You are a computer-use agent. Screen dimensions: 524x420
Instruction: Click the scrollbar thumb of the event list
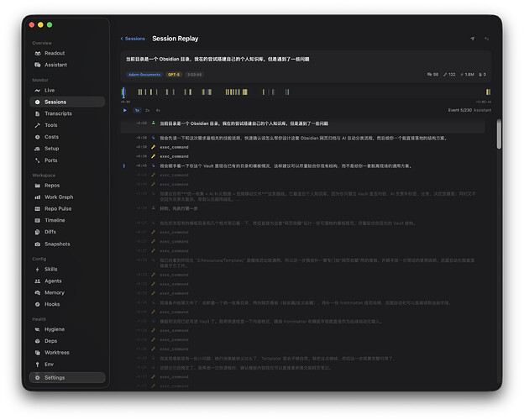(x=499, y=134)
